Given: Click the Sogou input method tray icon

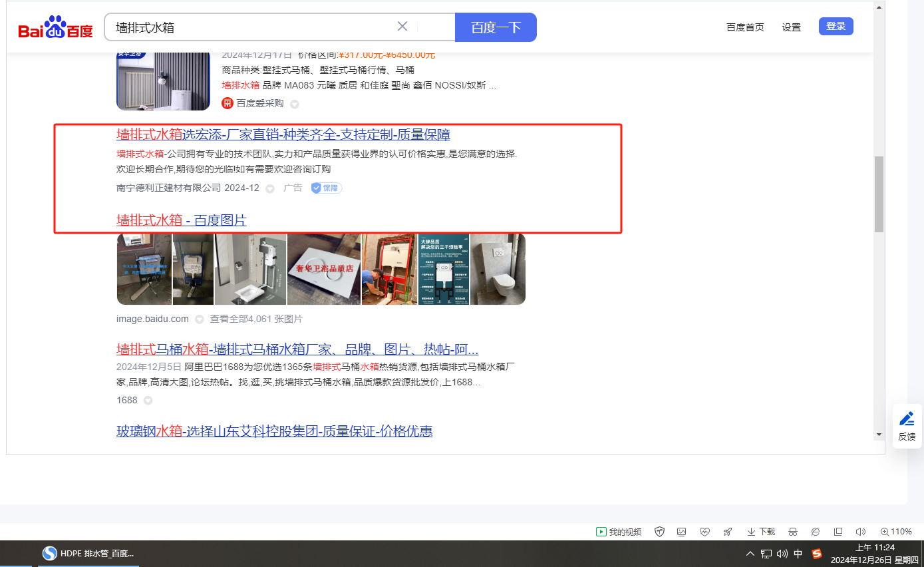Looking at the screenshot, I should 817,554.
